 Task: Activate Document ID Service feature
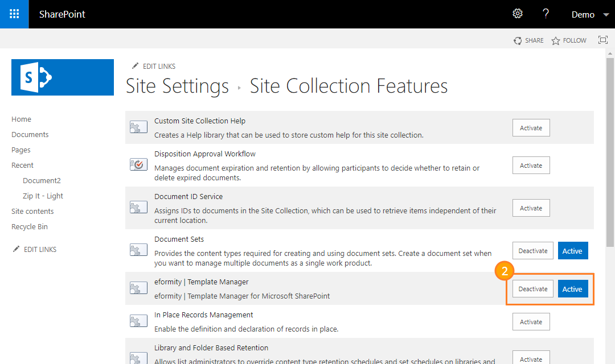coord(531,208)
